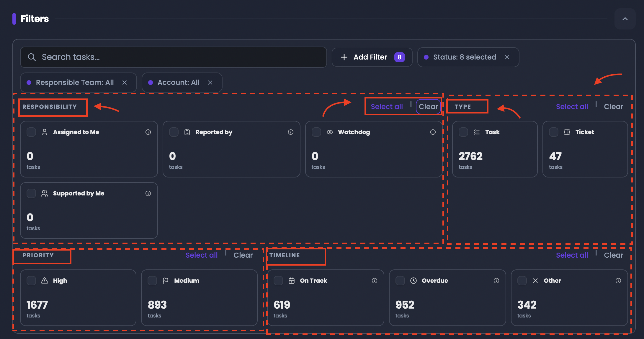Collapse the Filters panel with chevron
Screen dimensions: 644x339
625,19
